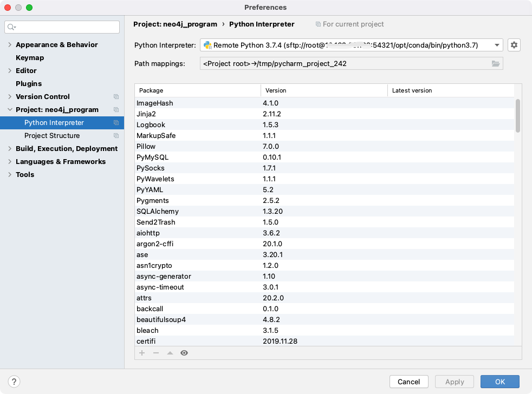Click the Python logo in interpreter field

click(207, 45)
